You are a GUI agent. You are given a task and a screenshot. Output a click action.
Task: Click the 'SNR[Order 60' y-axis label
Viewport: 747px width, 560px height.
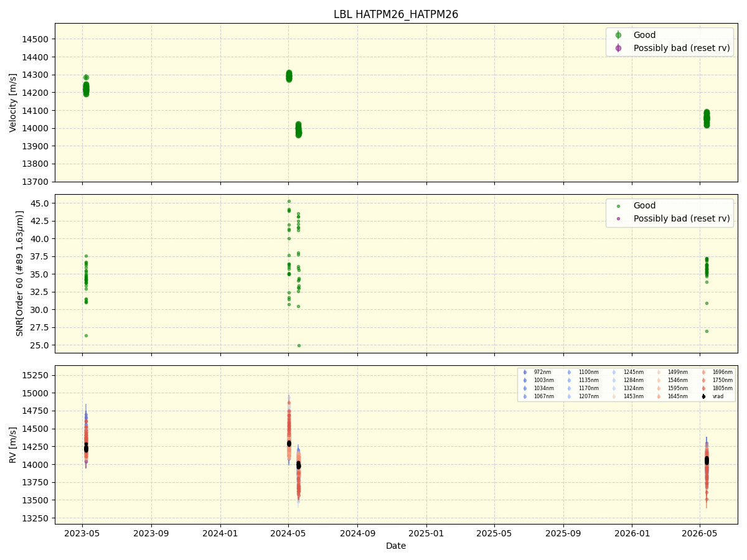[21, 274]
